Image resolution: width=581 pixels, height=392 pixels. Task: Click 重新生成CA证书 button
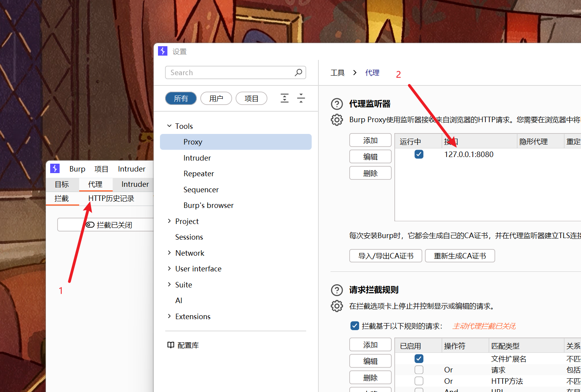(x=459, y=256)
